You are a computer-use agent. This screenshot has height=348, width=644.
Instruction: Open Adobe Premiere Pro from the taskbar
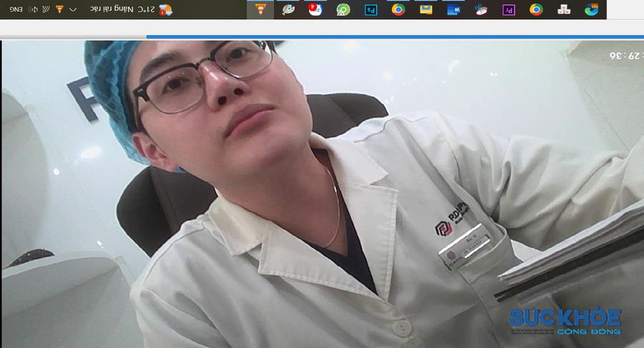(509, 9)
